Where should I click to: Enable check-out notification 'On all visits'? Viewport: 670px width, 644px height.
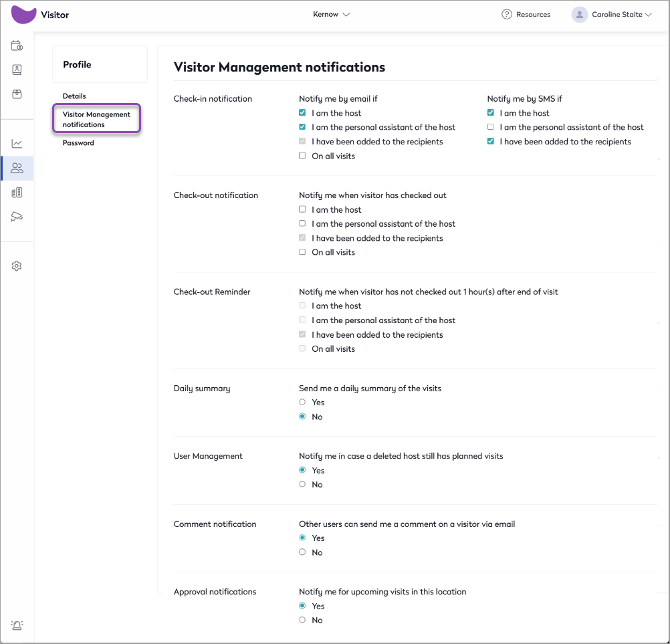click(x=302, y=251)
